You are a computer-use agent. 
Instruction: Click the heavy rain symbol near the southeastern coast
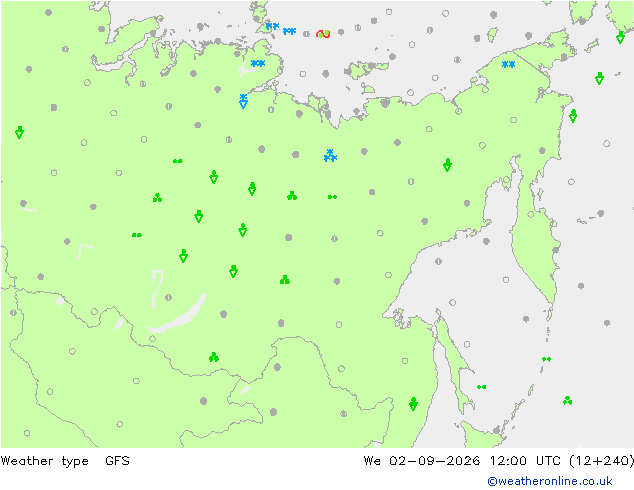tap(413, 403)
